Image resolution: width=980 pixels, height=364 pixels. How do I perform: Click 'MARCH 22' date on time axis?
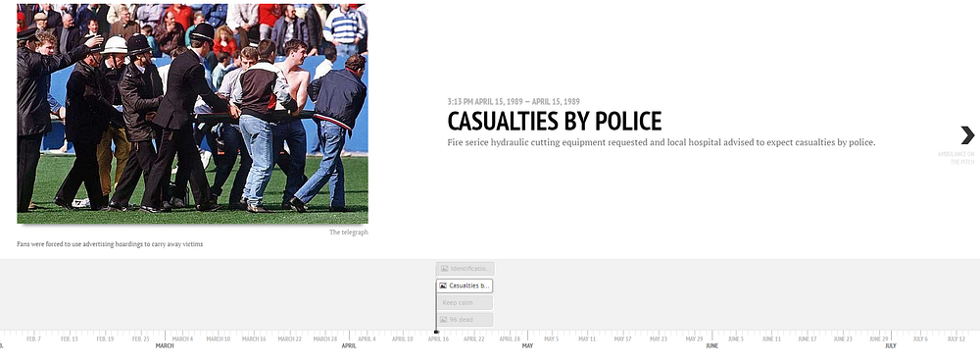click(289, 339)
